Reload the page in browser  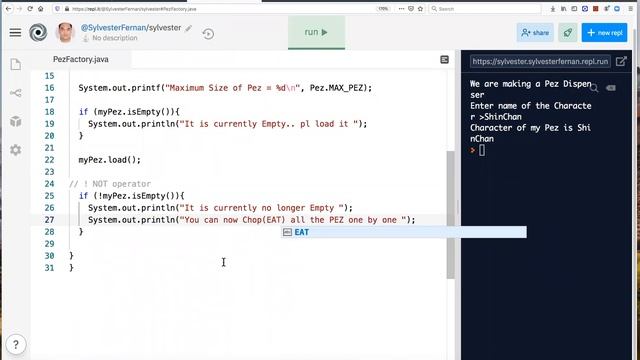pyautogui.click(x=30, y=9)
